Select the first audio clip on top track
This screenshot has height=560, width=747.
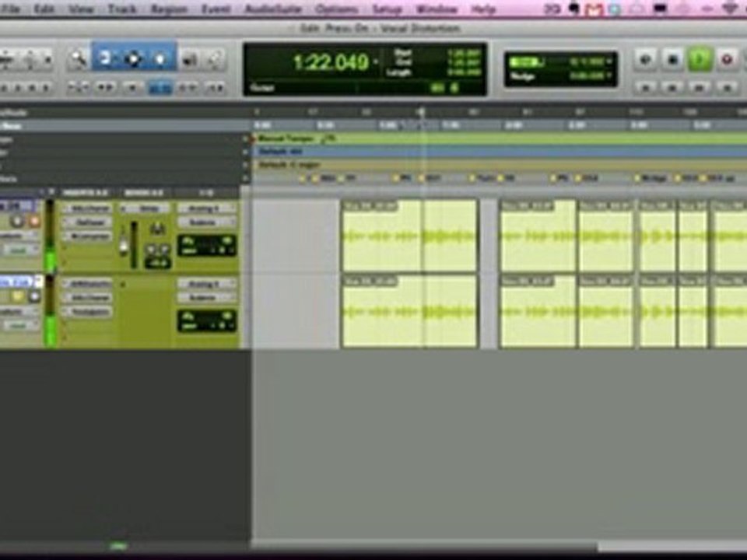pyautogui.click(x=409, y=236)
